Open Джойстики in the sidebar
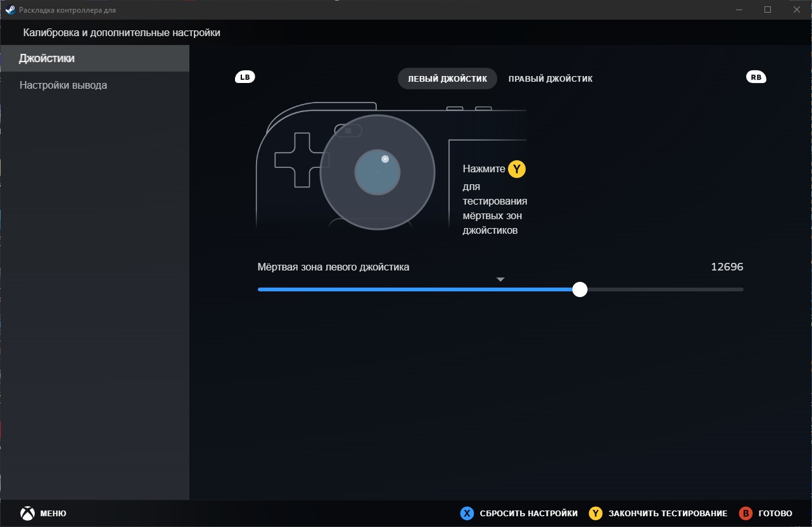The width and height of the screenshot is (812, 527). [94, 58]
